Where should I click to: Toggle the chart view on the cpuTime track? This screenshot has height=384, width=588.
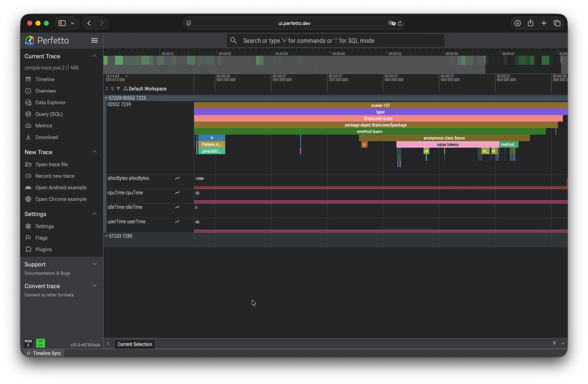[178, 193]
